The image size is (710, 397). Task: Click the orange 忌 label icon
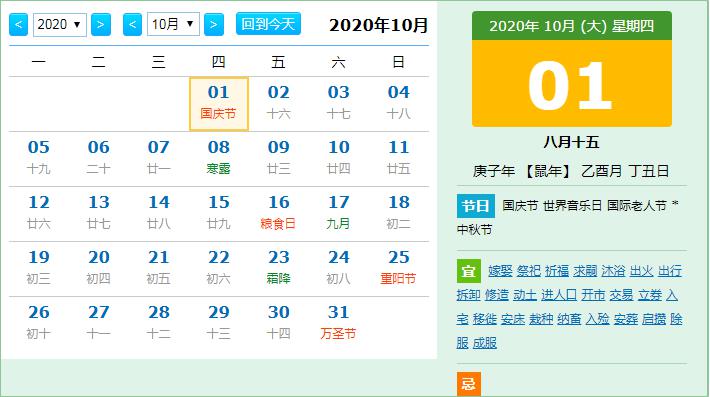(x=469, y=383)
